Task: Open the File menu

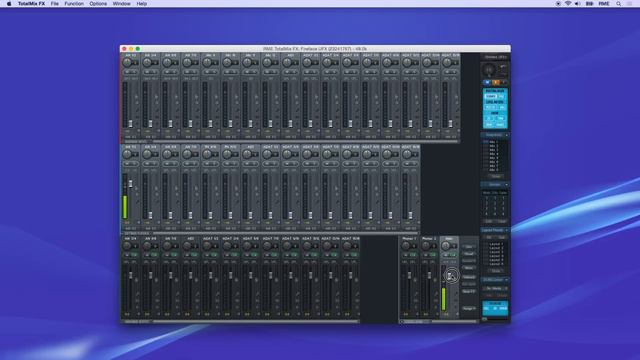Action: (54, 4)
